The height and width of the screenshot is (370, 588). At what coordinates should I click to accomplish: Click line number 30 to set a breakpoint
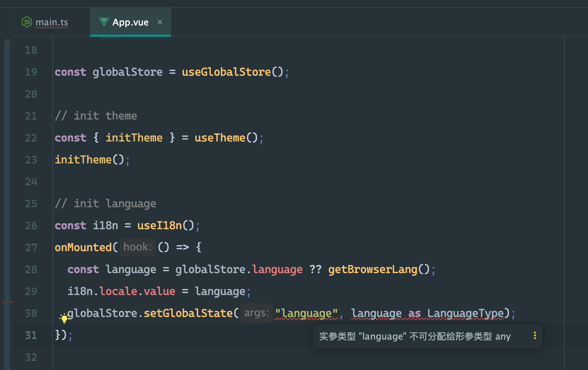click(31, 313)
